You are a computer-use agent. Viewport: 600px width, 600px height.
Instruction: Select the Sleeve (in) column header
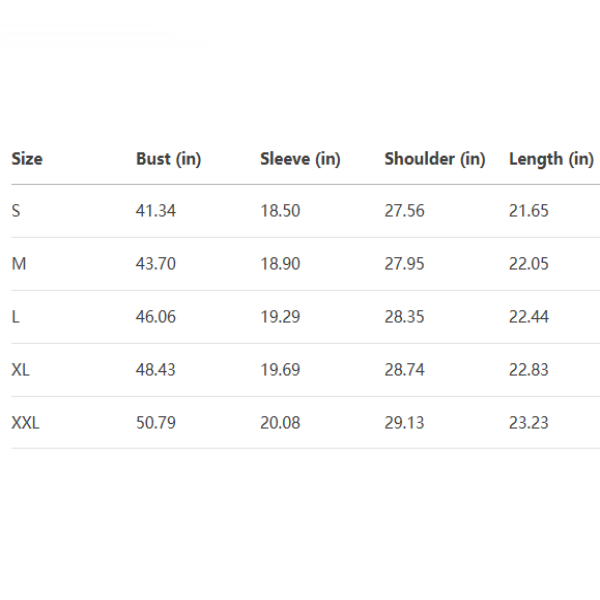point(300,159)
